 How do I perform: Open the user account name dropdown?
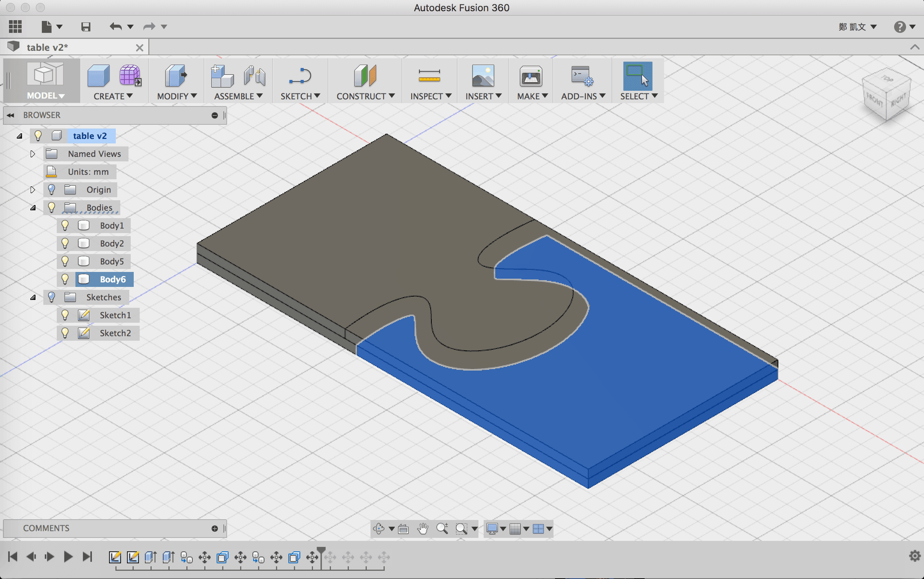click(x=858, y=27)
